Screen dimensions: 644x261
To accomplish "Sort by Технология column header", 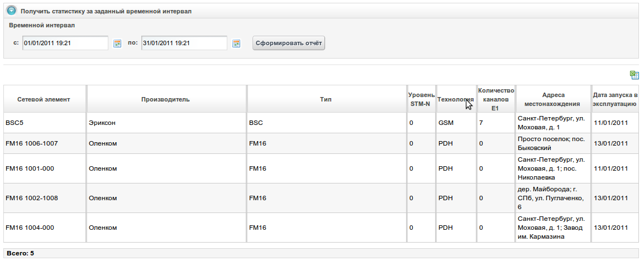I will [455, 99].
